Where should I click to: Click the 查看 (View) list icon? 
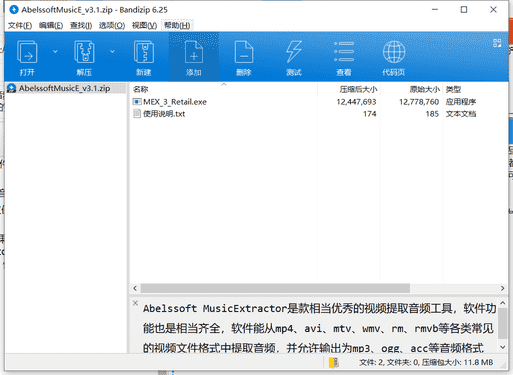click(x=344, y=52)
